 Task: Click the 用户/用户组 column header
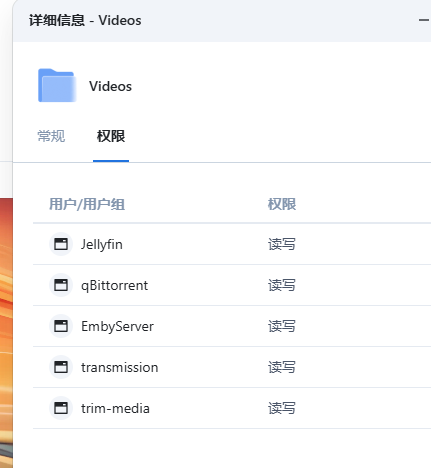tap(87, 204)
